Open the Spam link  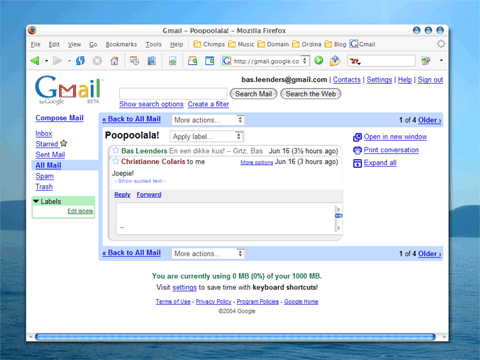45,176
